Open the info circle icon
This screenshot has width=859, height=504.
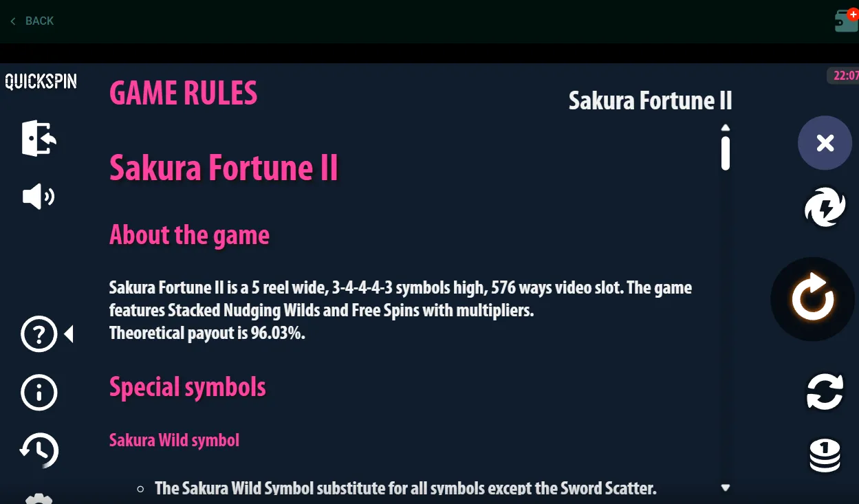[x=39, y=393]
